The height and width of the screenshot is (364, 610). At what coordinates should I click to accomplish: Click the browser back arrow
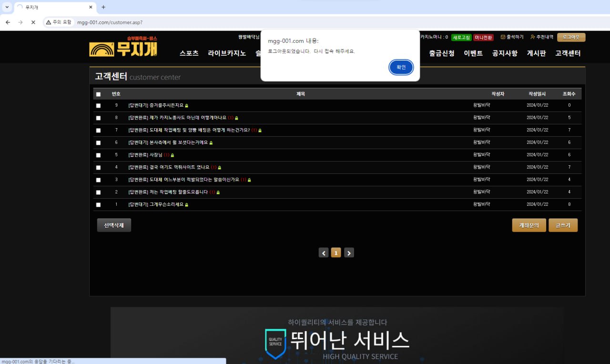(8, 22)
